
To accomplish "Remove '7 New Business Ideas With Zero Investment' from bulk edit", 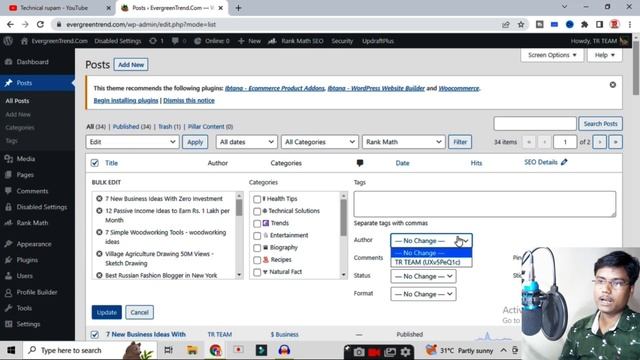I will [x=99, y=199].
